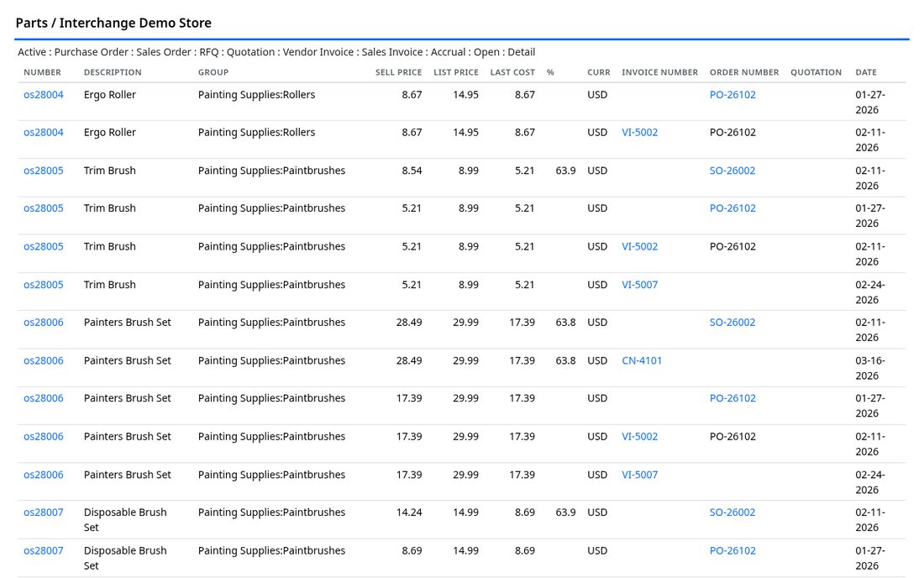The height and width of the screenshot is (578, 924).
Task: Open PO-26102 link in the Disposable Brush Set row
Action: tap(732, 551)
